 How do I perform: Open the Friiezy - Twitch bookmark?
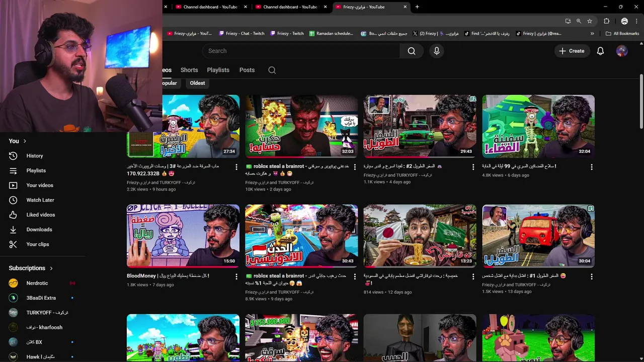tap(287, 34)
